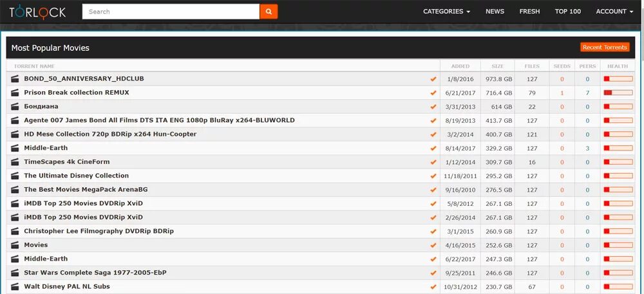
Task: Click the Torrent Name column header
Action: pyautogui.click(x=34, y=66)
